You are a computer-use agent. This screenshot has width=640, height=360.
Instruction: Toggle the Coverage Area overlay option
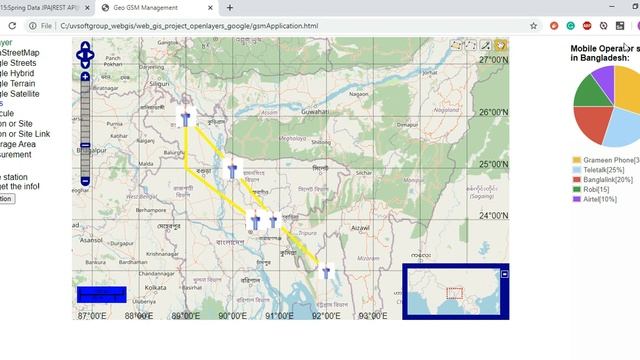point(18,144)
